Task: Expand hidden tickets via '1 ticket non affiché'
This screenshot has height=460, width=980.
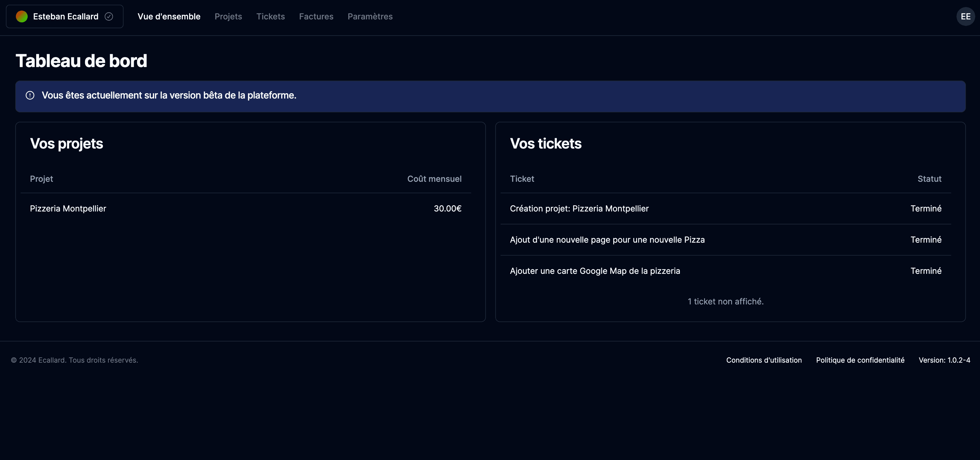Action: [x=725, y=301]
